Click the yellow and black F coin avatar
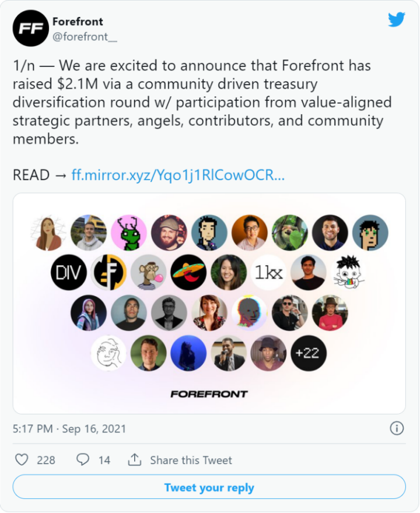 (108, 273)
